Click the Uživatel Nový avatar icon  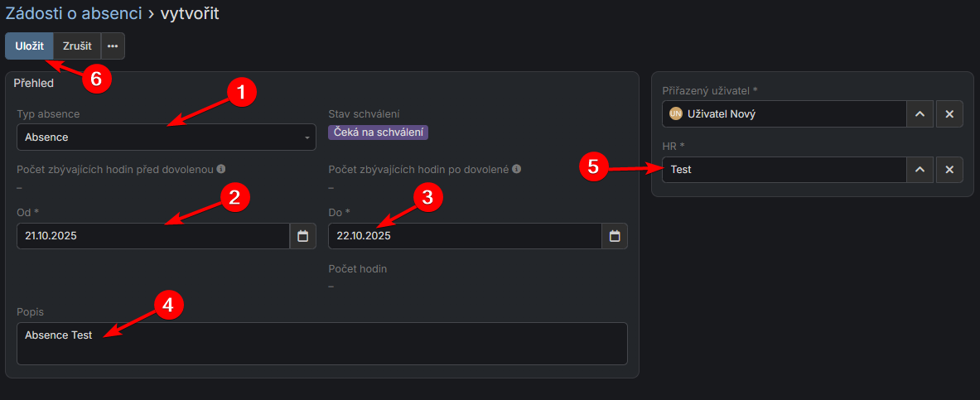point(675,114)
